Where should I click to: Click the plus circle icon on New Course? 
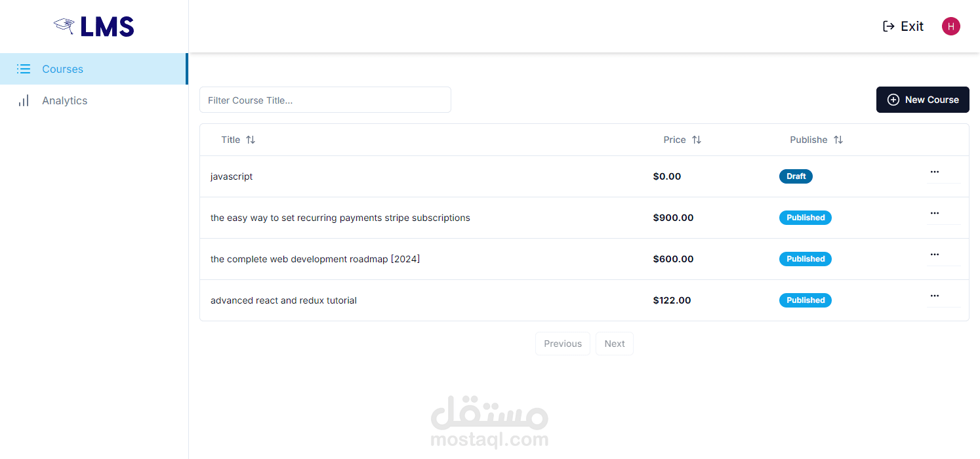[x=893, y=100]
